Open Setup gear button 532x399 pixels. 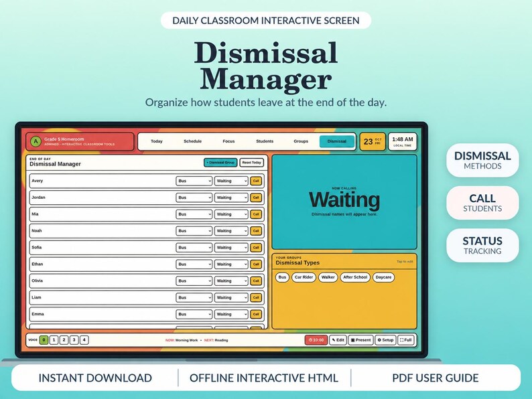coord(385,340)
